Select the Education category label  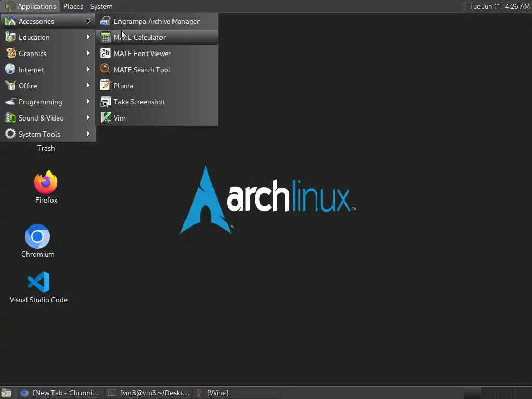pyautogui.click(x=34, y=37)
